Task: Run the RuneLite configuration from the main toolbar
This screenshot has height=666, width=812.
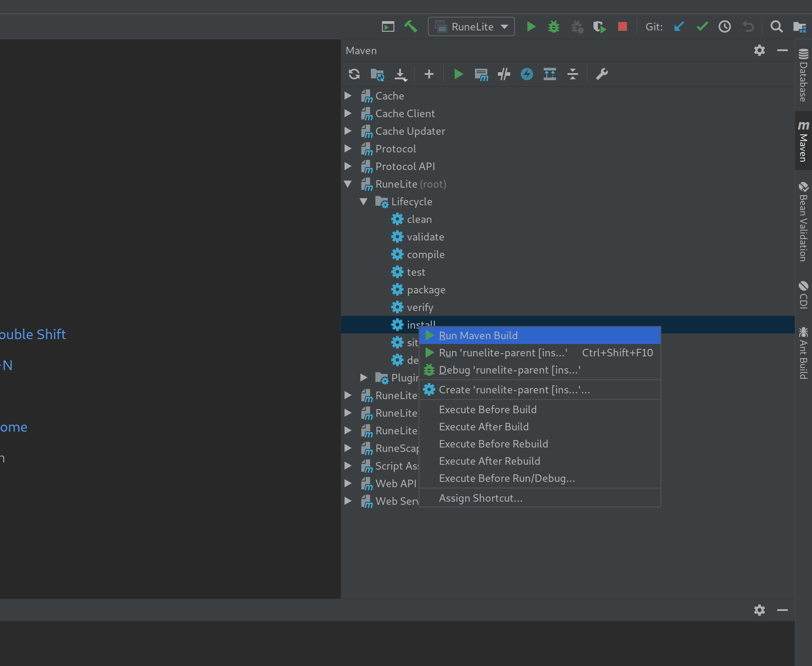Action: (x=531, y=27)
